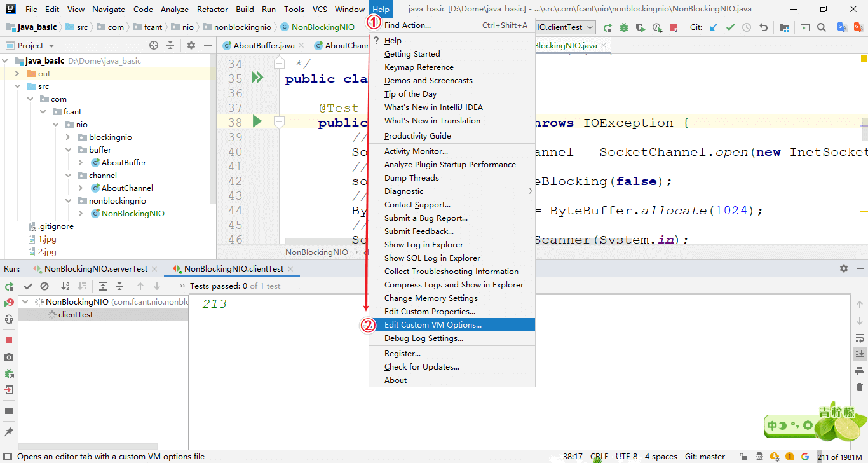
Task: Show Git history clock icon
Action: 747,27
